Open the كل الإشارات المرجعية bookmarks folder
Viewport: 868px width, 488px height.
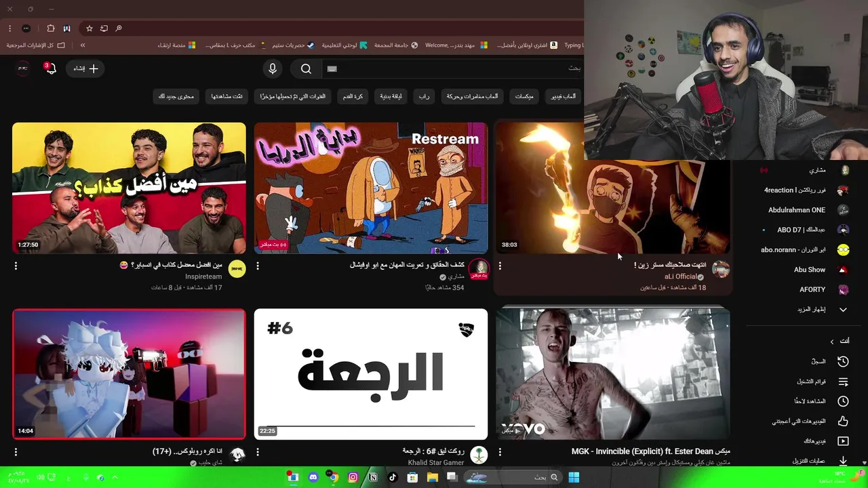pos(36,45)
